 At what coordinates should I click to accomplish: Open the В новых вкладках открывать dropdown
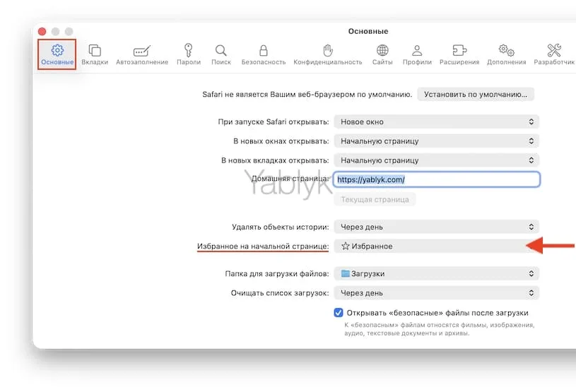coord(436,160)
